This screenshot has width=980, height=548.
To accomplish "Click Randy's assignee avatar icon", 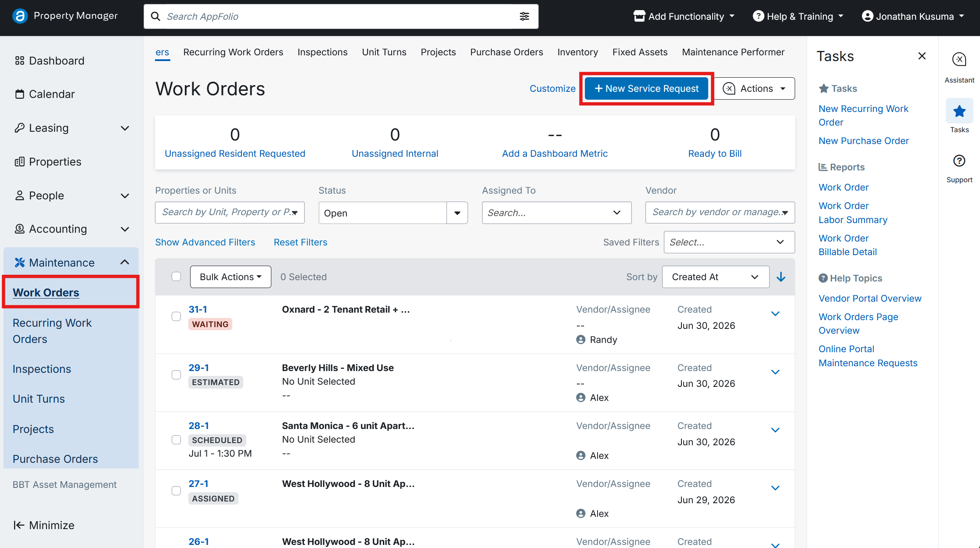I will click(x=580, y=339).
